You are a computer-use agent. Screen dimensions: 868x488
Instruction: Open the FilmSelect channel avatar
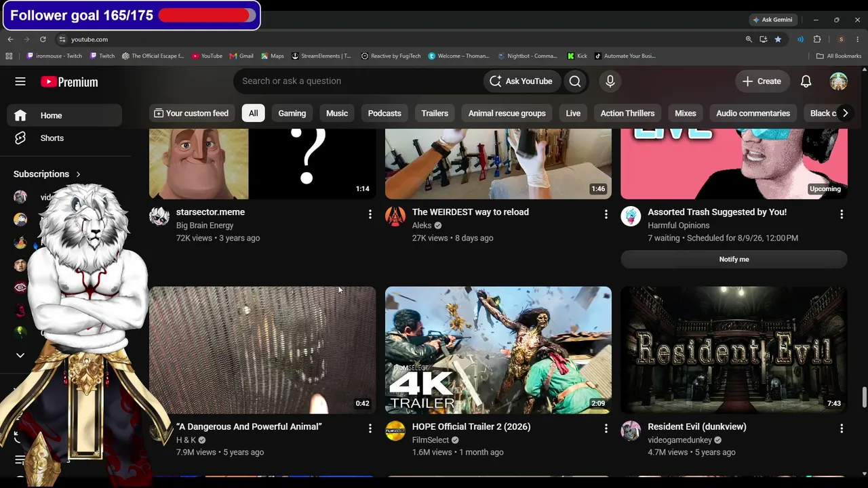[395, 431]
